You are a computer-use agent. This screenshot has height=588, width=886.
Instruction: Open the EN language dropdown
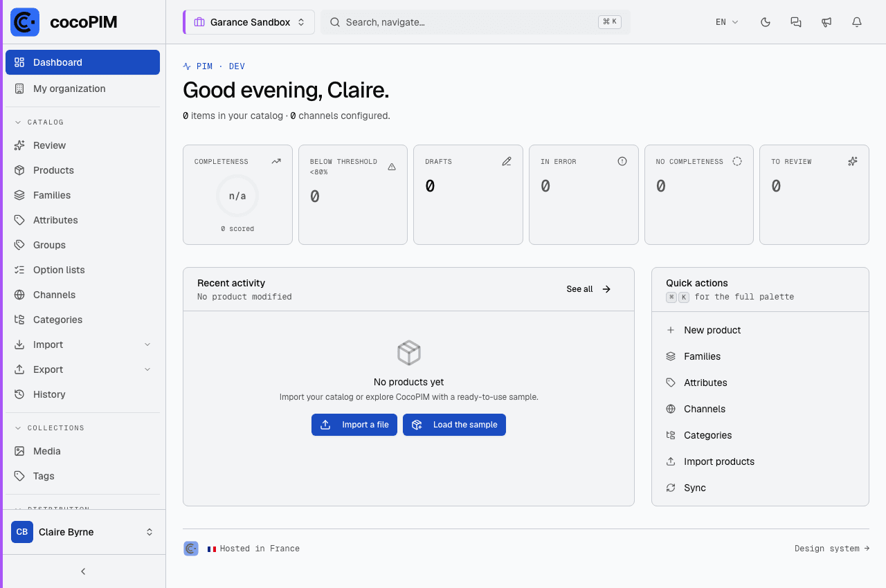click(x=727, y=22)
